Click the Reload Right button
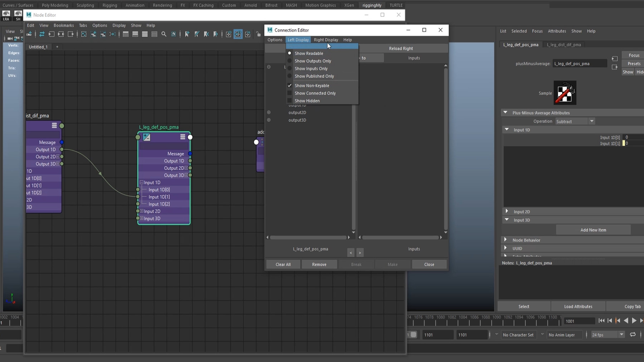The height and width of the screenshot is (362, 644). (x=401, y=48)
